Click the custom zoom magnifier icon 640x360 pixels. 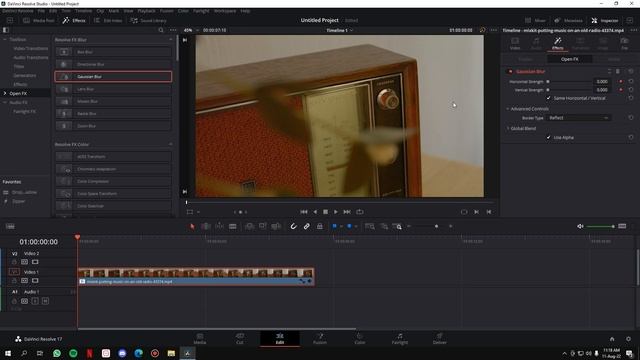tap(397, 226)
